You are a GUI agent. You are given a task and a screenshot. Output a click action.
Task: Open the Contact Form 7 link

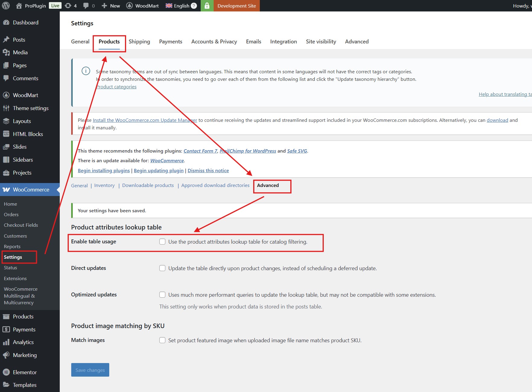200,151
